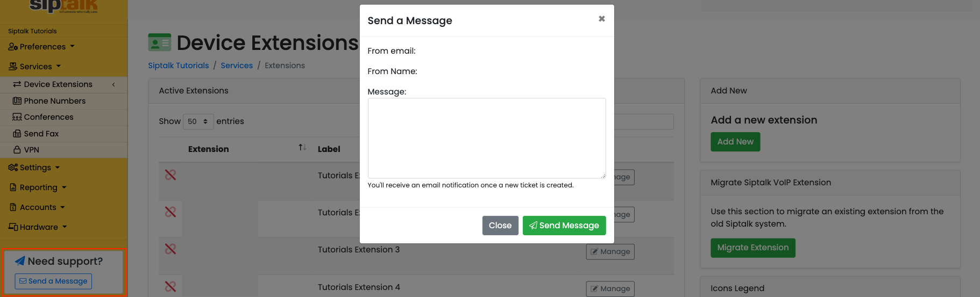The image size is (980, 297).
Task: Open the Show entries count dropdown
Action: click(198, 121)
